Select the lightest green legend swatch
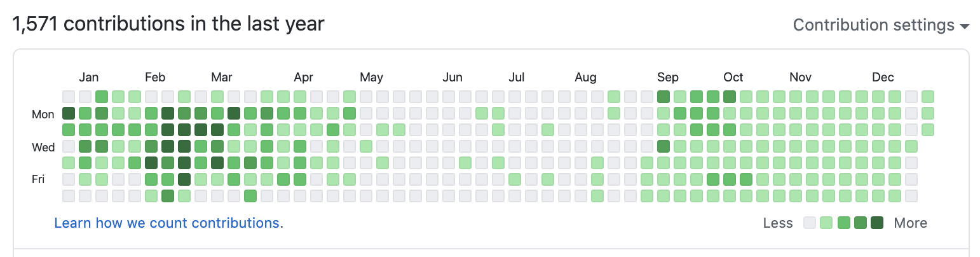Viewport: 980px width, 257px height. pos(826,223)
